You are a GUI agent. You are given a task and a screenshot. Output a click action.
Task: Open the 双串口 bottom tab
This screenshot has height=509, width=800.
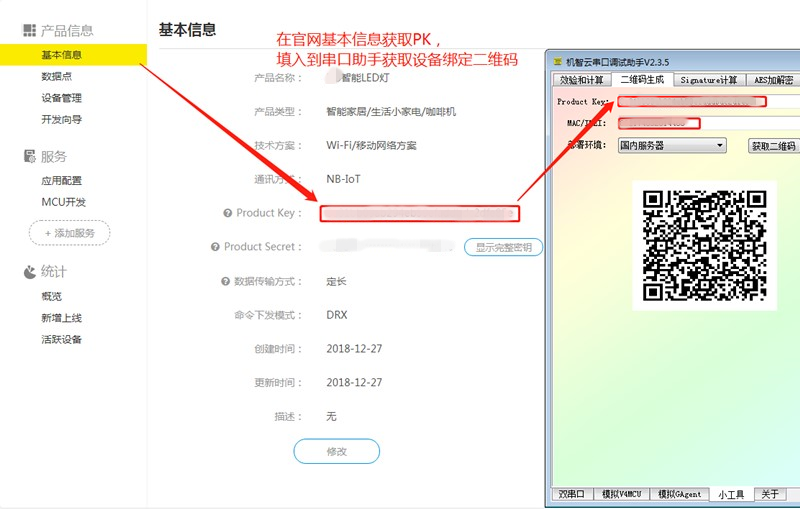(x=572, y=494)
